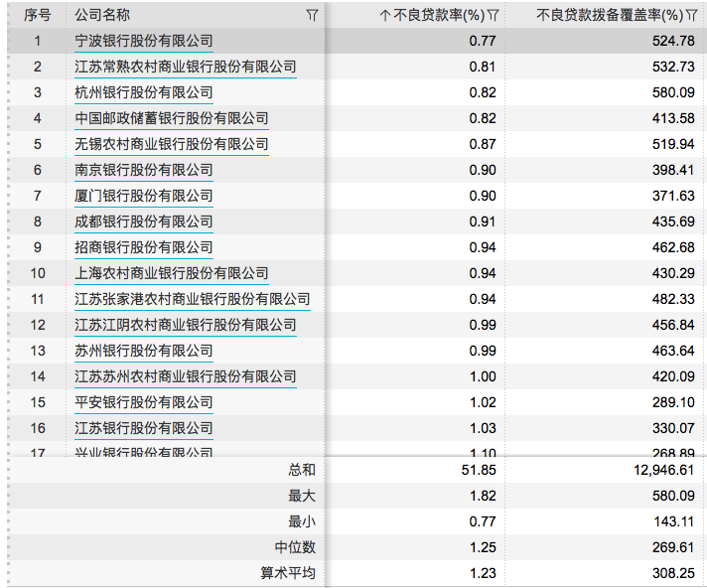The height and width of the screenshot is (588, 707).
Task: Open 中国邮政储蓄银行股份有限公司 link
Action: tap(172, 118)
